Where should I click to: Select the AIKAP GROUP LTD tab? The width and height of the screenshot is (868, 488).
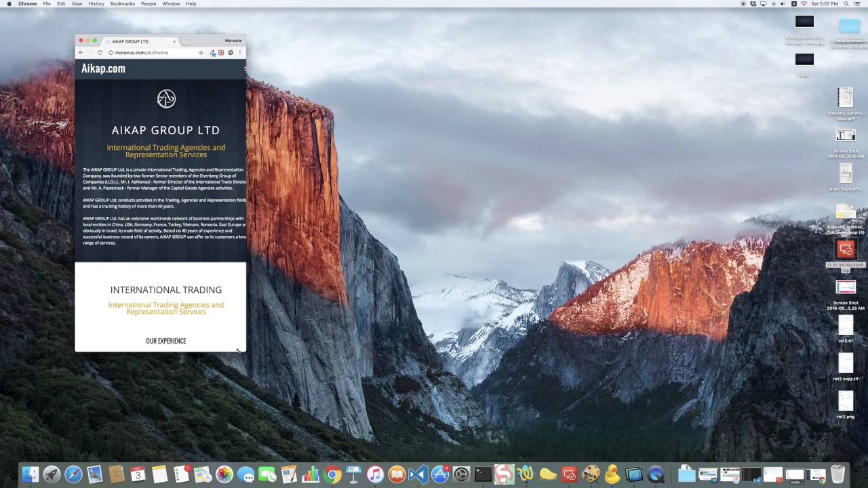(140, 41)
